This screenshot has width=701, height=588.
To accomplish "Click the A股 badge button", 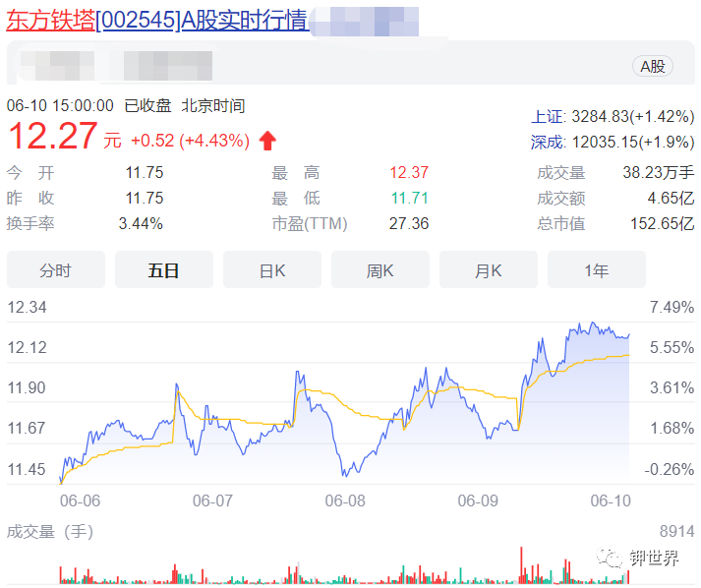I will click(652, 67).
